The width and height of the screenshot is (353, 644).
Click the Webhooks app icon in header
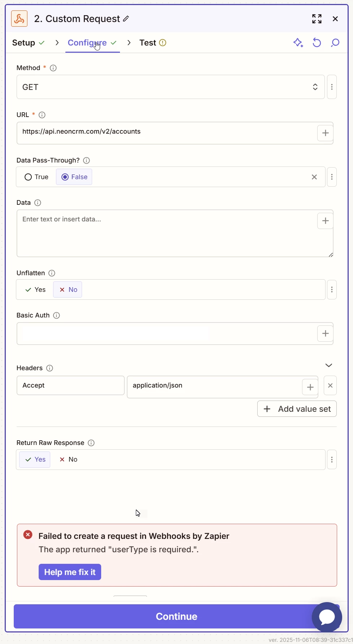19,19
